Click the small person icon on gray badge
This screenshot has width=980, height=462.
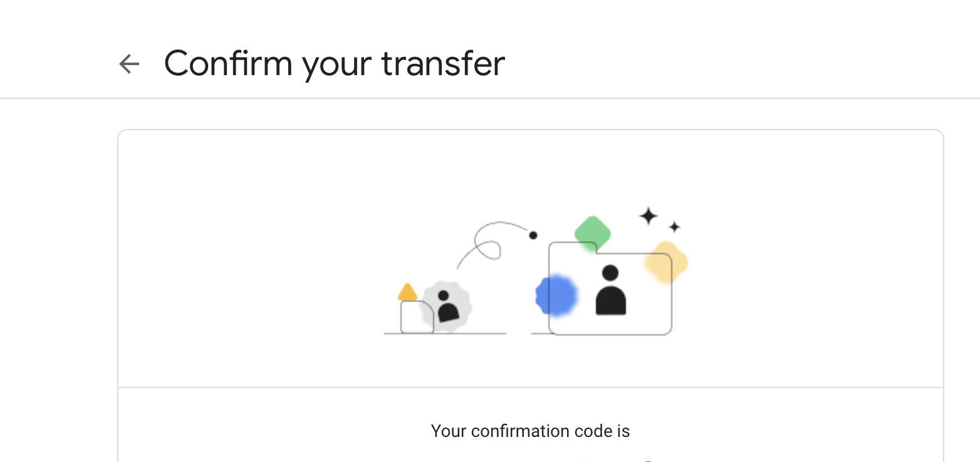447,306
